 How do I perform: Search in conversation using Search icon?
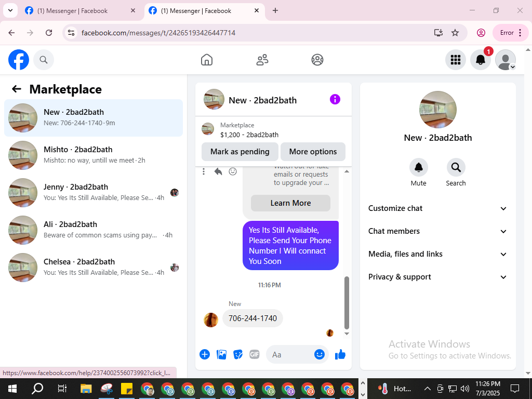(456, 167)
